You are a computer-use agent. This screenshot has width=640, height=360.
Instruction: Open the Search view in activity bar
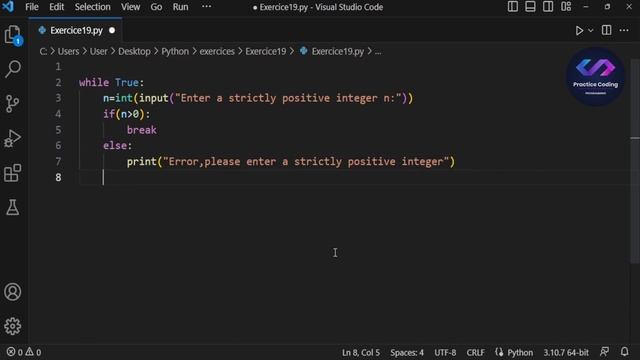[x=13, y=69]
